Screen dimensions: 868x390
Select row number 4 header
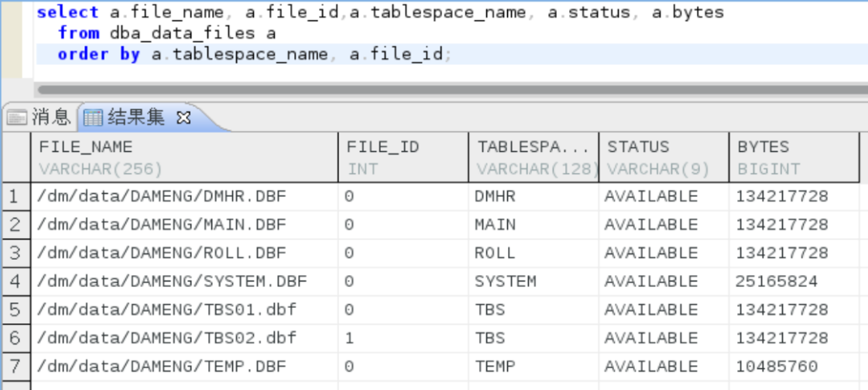pyautogui.click(x=14, y=281)
